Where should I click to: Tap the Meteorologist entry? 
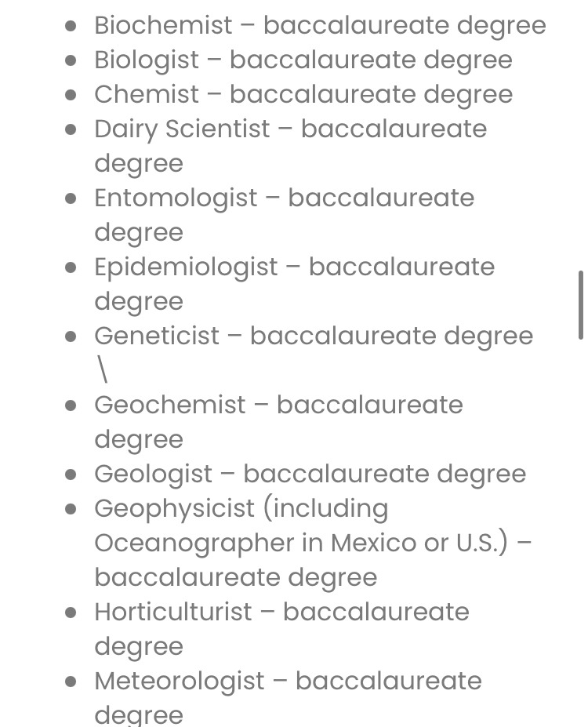click(x=288, y=681)
